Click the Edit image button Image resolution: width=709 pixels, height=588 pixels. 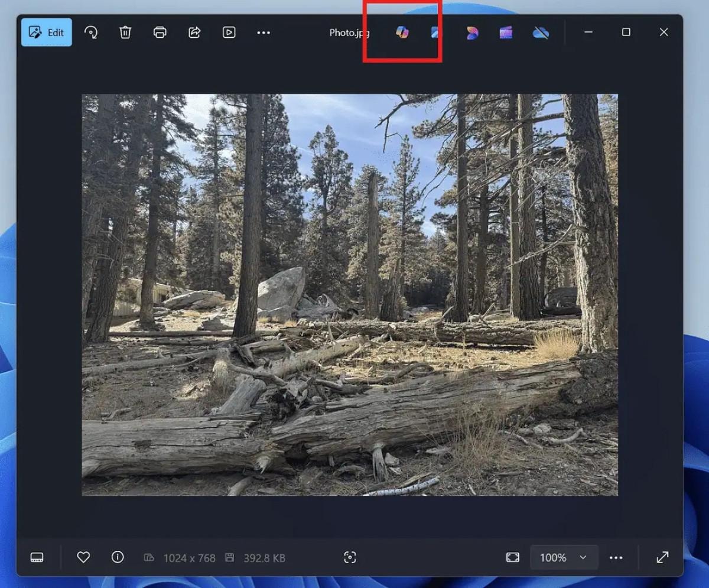pos(47,33)
